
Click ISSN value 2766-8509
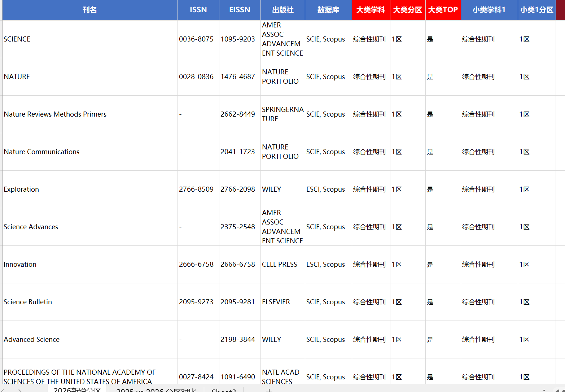pyautogui.click(x=198, y=189)
